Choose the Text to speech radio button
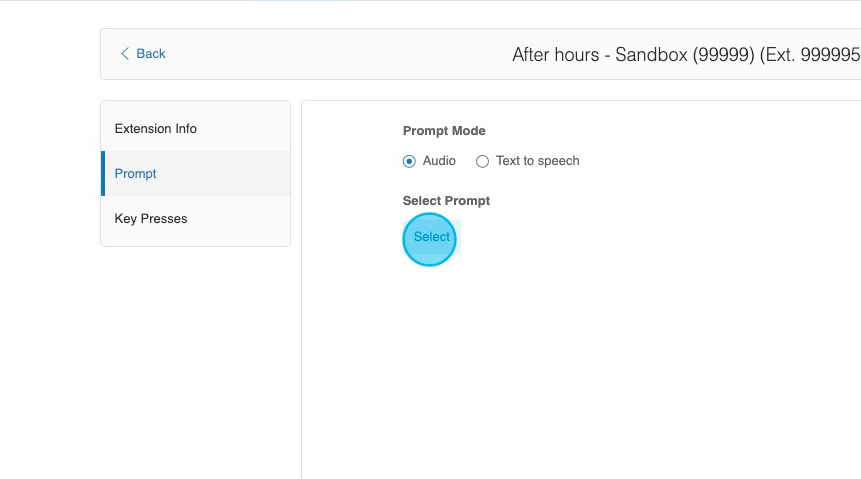Viewport: 861px width, 479px height. point(482,161)
